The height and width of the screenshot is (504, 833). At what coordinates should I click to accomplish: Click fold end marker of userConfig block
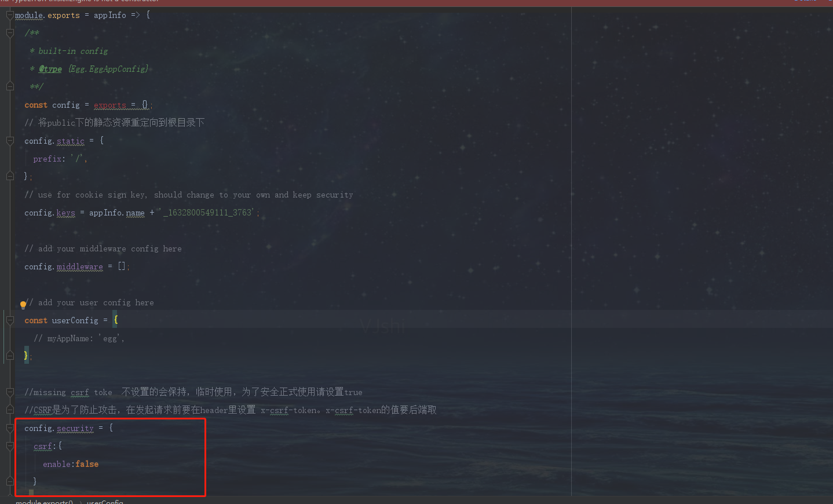[10, 355]
